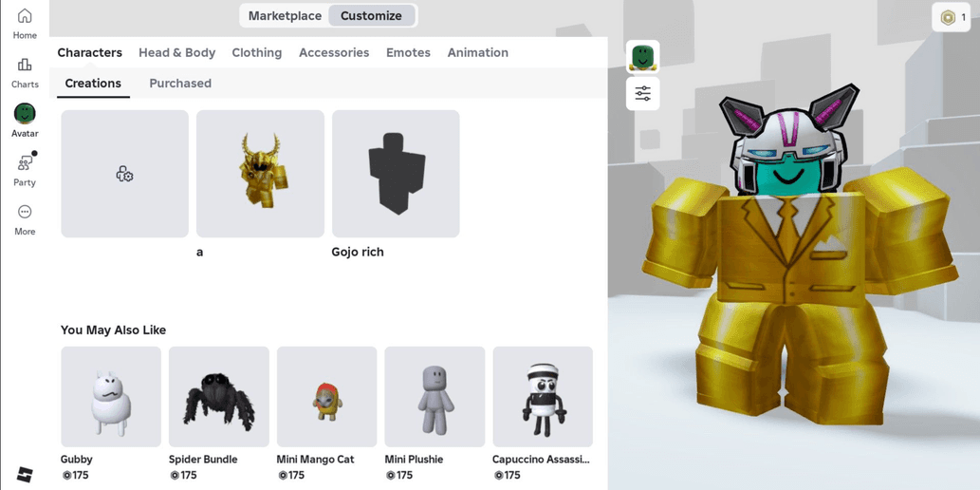The width and height of the screenshot is (980, 490).
Task: Click the You May Also Like heading
Action: (113, 330)
